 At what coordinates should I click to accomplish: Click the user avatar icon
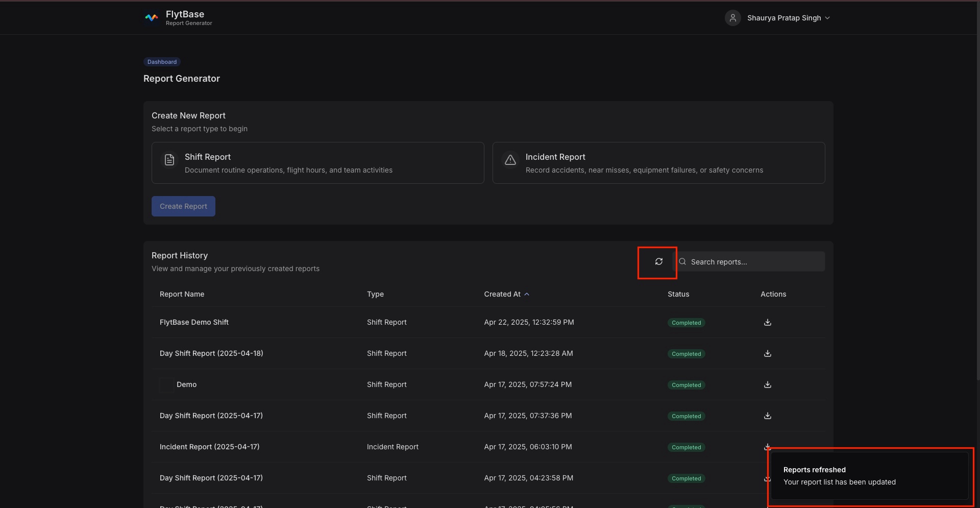(x=732, y=18)
